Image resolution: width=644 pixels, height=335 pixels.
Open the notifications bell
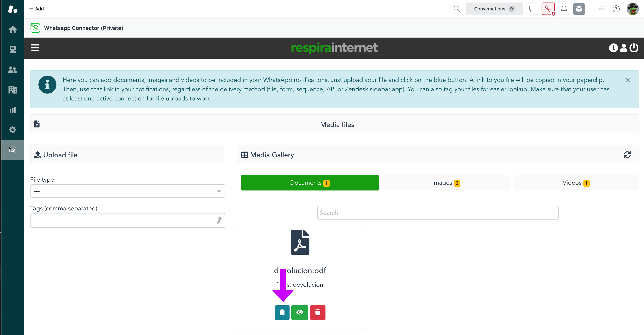pos(564,9)
